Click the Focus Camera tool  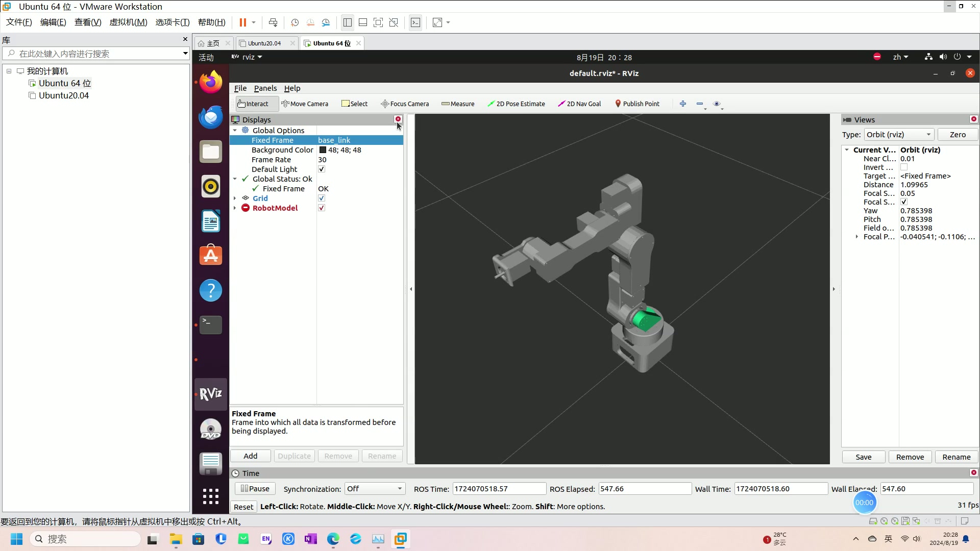pyautogui.click(x=405, y=104)
